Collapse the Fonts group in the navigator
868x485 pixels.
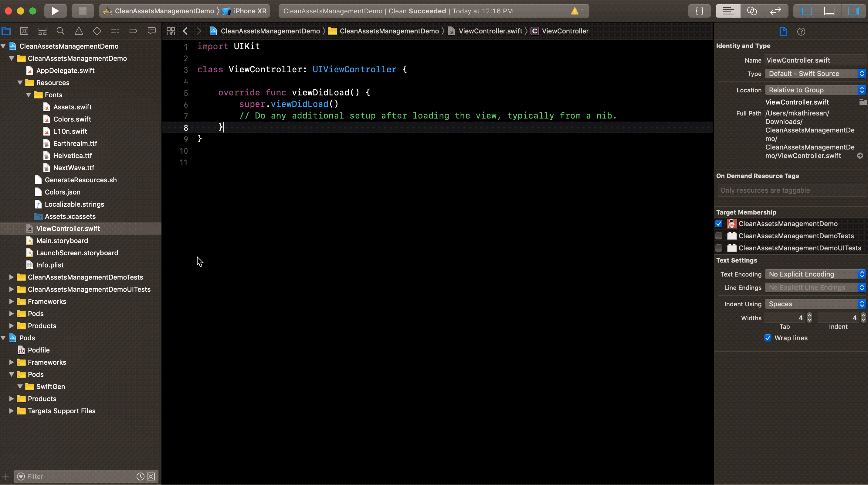point(29,95)
